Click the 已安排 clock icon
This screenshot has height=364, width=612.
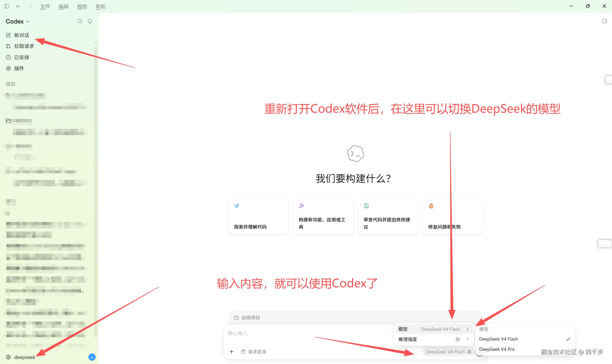tap(8, 57)
